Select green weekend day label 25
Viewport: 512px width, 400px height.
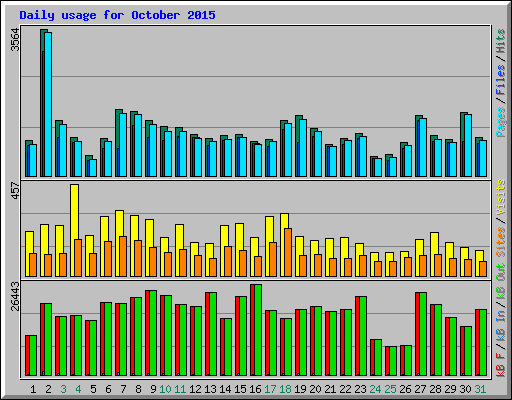(x=390, y=389)
